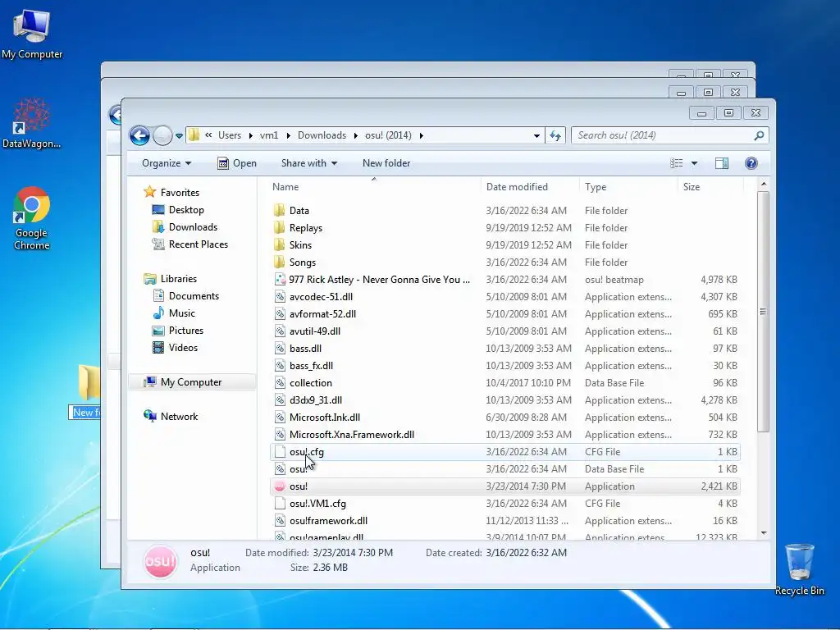Select bass.dll file icon
This screenshot has height=630, width=840.
click(x=279, y=348)
